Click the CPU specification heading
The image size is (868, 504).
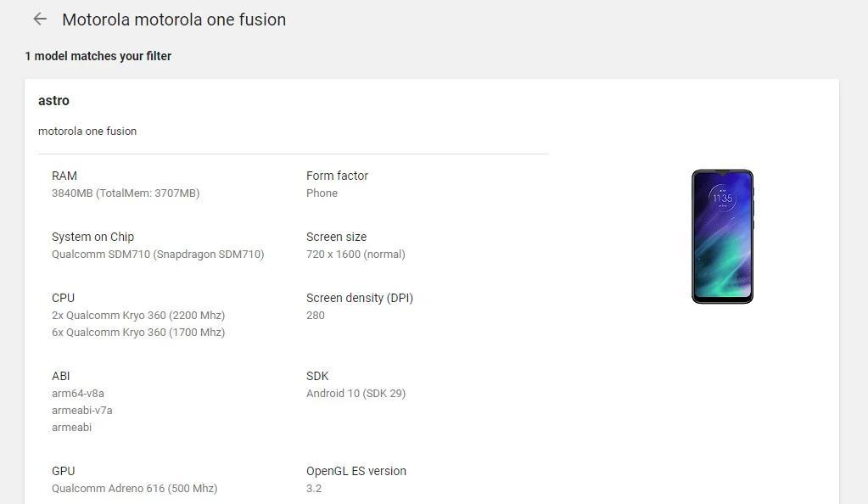tap(63, 298)
